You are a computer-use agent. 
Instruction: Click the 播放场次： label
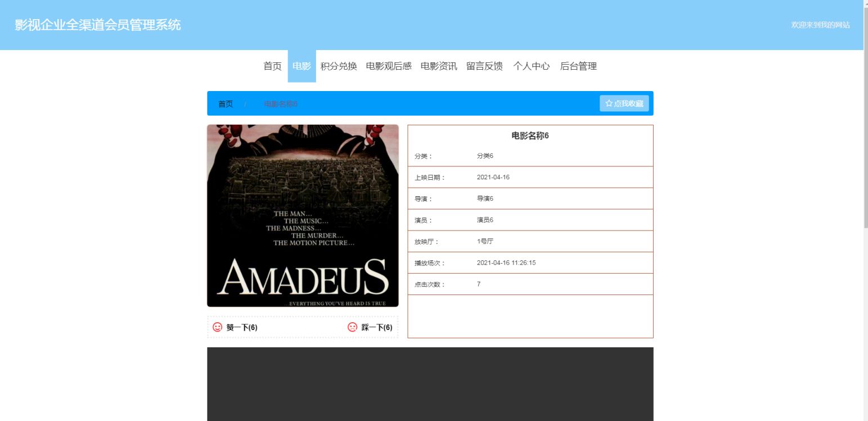coord(430,263)
